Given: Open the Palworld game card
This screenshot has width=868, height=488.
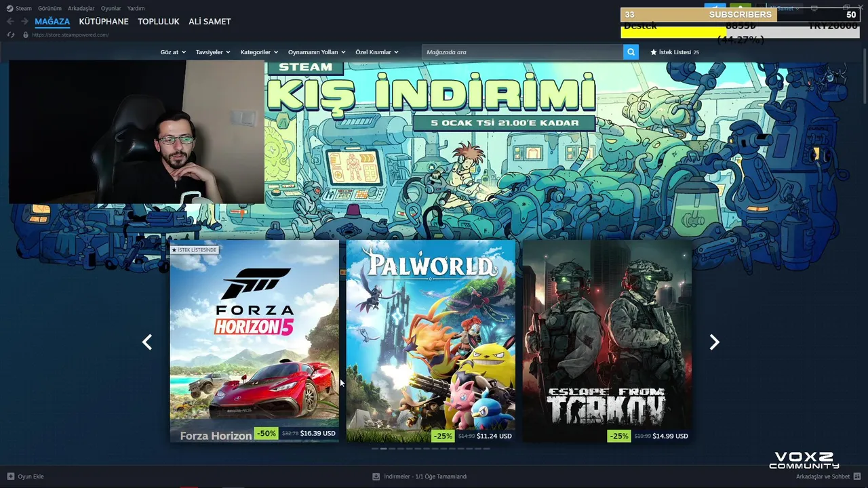Looking at the screenshot, I should (x=431, y=341).
